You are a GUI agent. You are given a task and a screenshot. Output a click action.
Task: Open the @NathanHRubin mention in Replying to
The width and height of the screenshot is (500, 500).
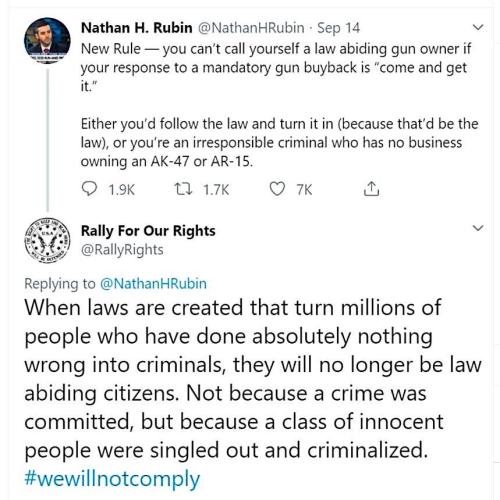(x=153, y=284)
